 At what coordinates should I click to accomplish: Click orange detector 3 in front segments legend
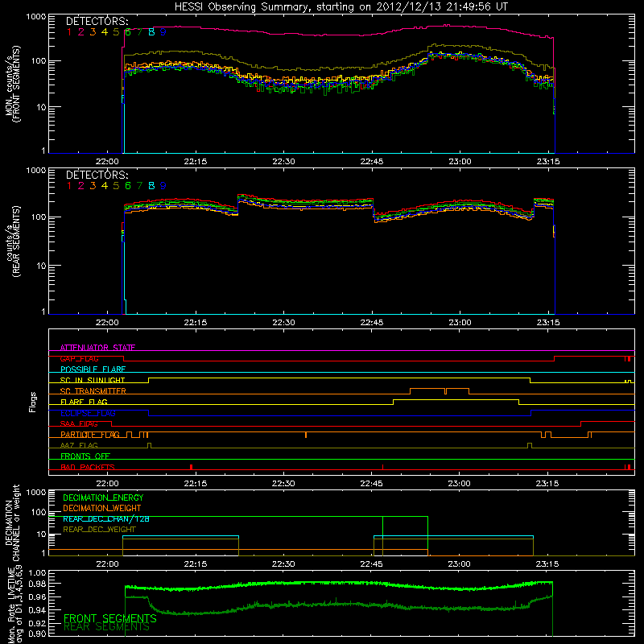[93, 32]
